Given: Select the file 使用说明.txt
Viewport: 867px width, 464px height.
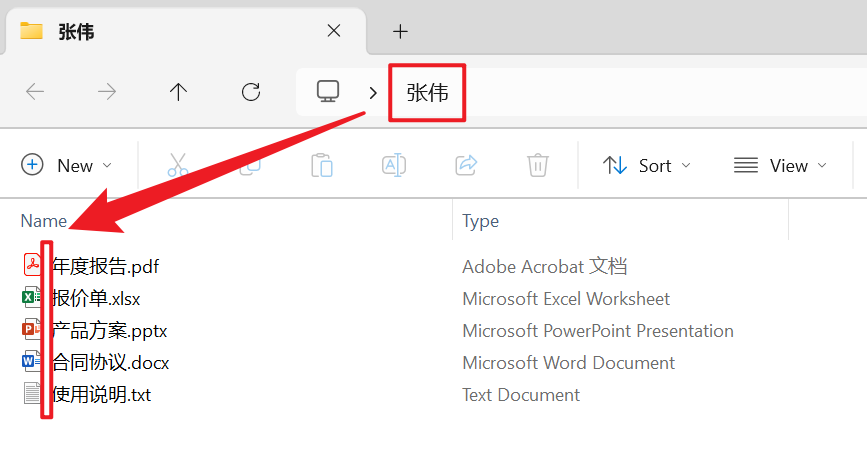Looking at the screenshot, I should 102,395.
